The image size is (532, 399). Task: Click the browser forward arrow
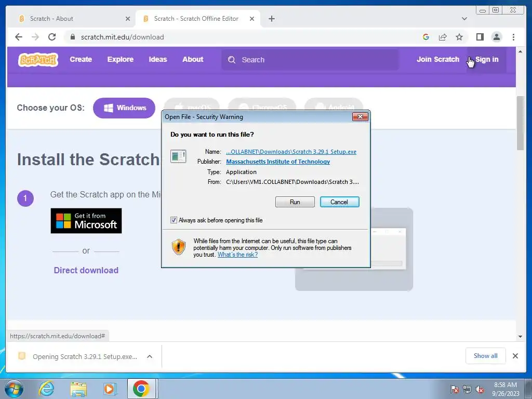click(x=35, y=37)
